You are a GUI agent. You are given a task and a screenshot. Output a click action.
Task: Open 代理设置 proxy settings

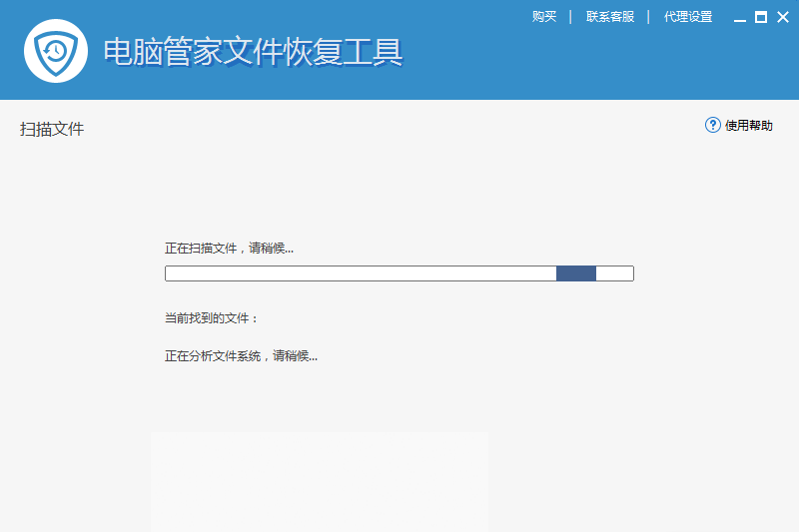[x=688, y=17]
